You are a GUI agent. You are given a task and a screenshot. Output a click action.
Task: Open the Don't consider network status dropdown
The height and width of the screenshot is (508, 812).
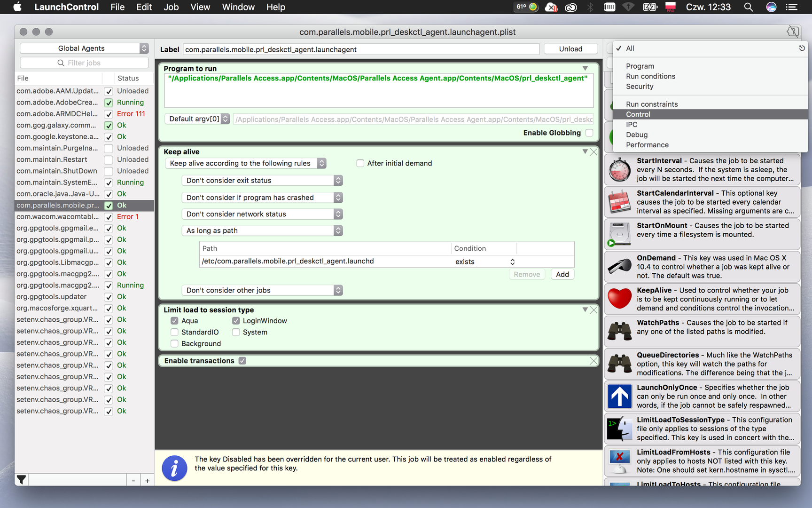(x=262, y=214)
